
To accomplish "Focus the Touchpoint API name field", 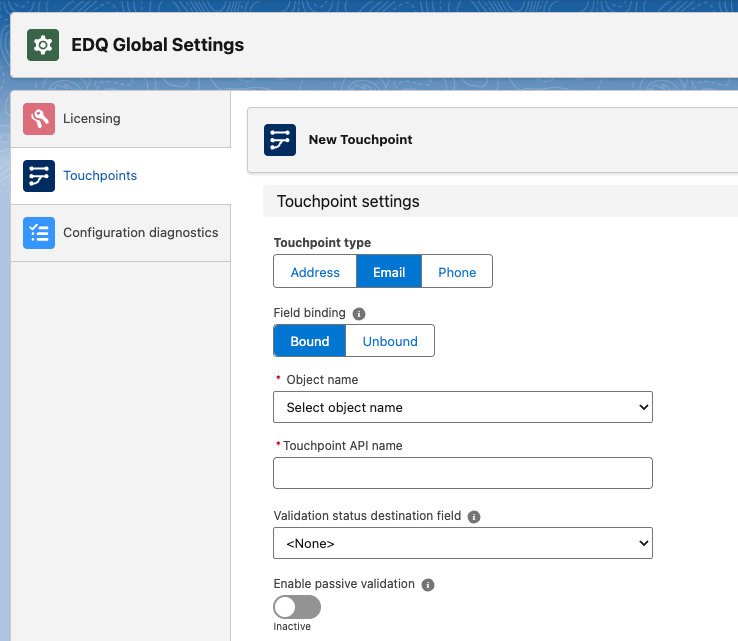I will [463, 473].
